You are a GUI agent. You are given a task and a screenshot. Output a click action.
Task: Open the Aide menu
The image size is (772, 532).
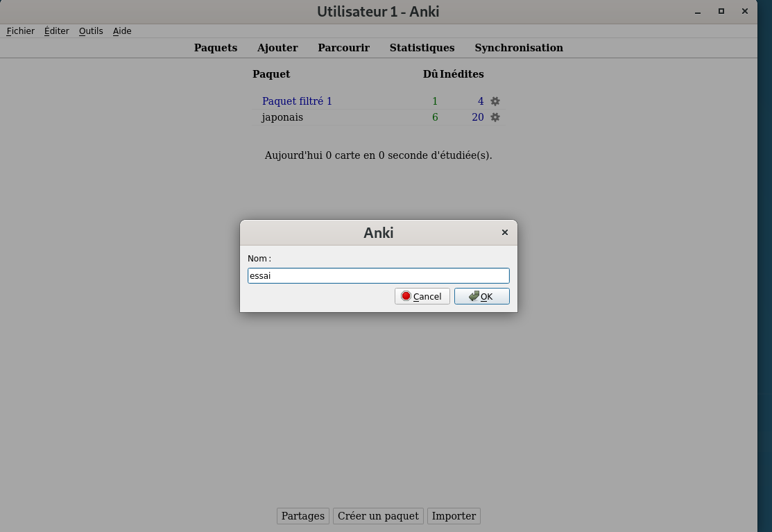122,31
